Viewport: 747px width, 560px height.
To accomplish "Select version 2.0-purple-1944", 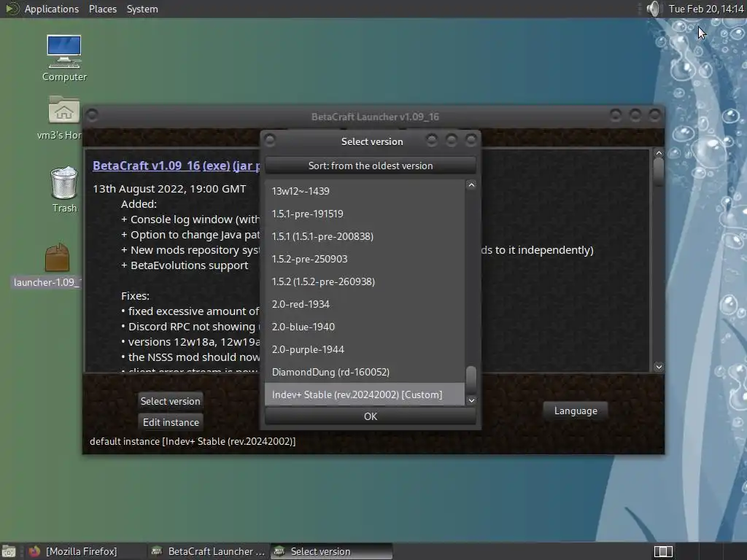I will [365, 349].
